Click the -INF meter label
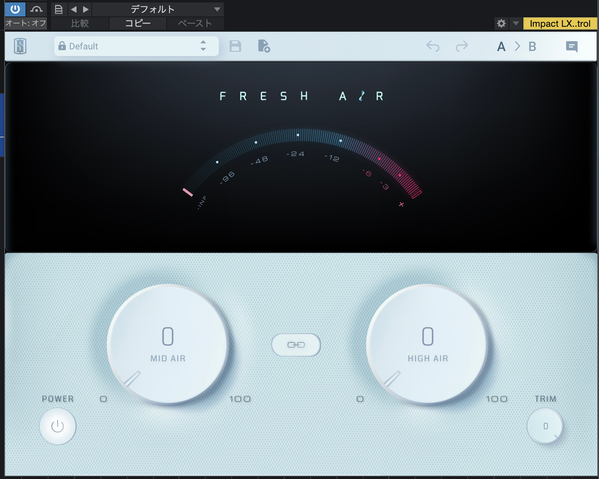 pos(202,202)
